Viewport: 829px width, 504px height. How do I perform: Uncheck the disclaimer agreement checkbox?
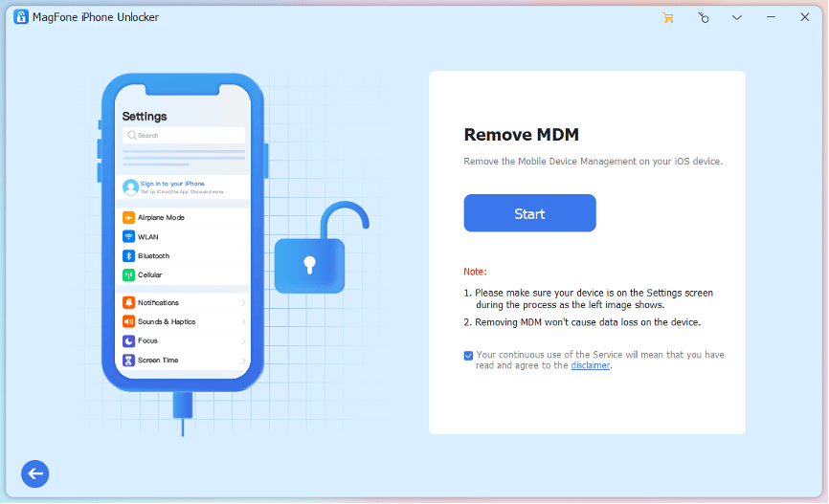468,356
